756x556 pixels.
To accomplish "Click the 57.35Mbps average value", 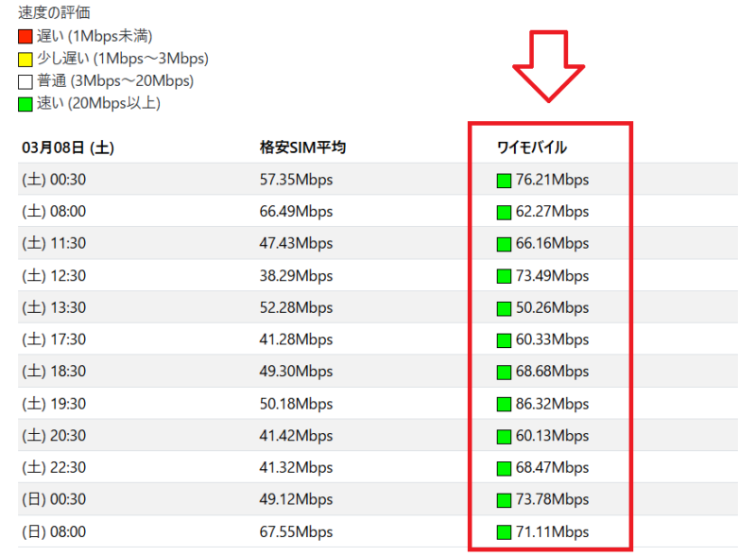I will tap(296, 180).
